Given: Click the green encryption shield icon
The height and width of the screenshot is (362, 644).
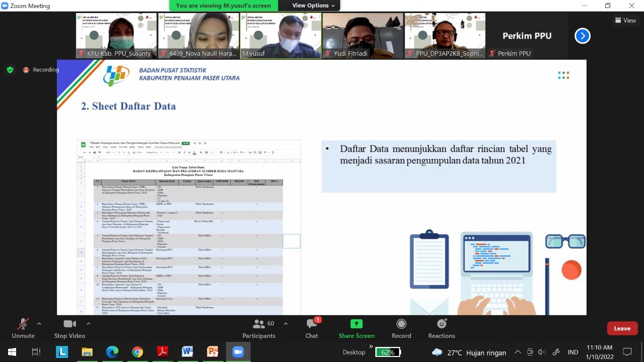Looking at the screenshot, I should pos(10,70).
